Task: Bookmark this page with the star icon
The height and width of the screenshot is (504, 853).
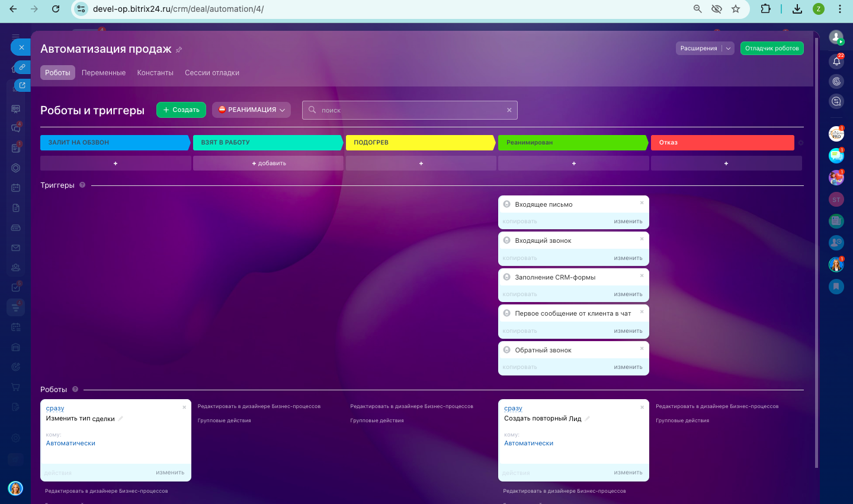Action: 736,9
